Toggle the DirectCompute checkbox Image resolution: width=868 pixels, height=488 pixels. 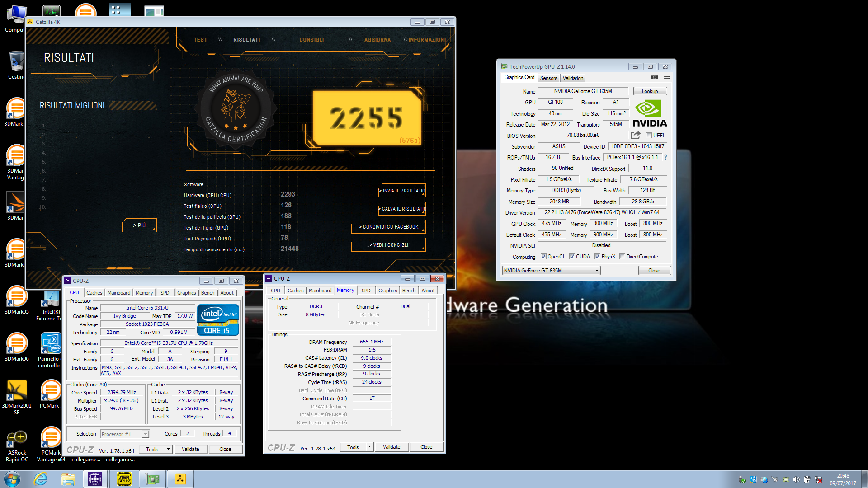tap(622, 257)
